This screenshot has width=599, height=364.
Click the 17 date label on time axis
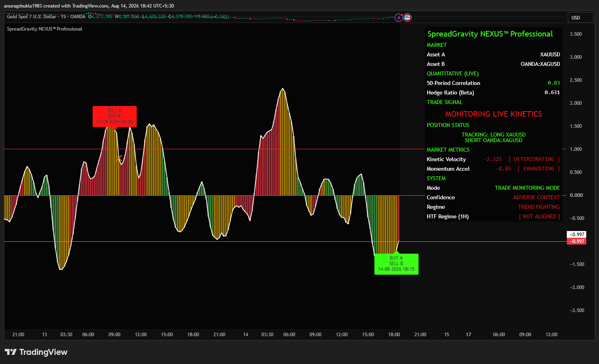click(x=469, y=335)
